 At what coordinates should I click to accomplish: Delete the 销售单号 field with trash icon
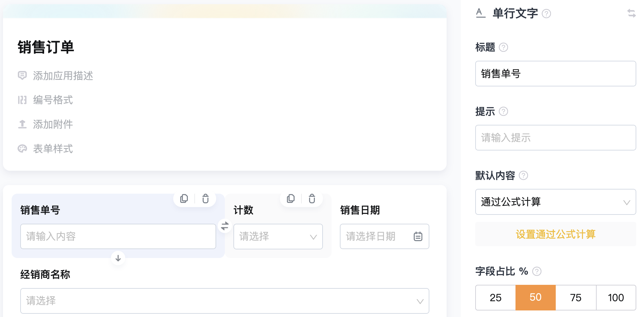click(205, 198)
